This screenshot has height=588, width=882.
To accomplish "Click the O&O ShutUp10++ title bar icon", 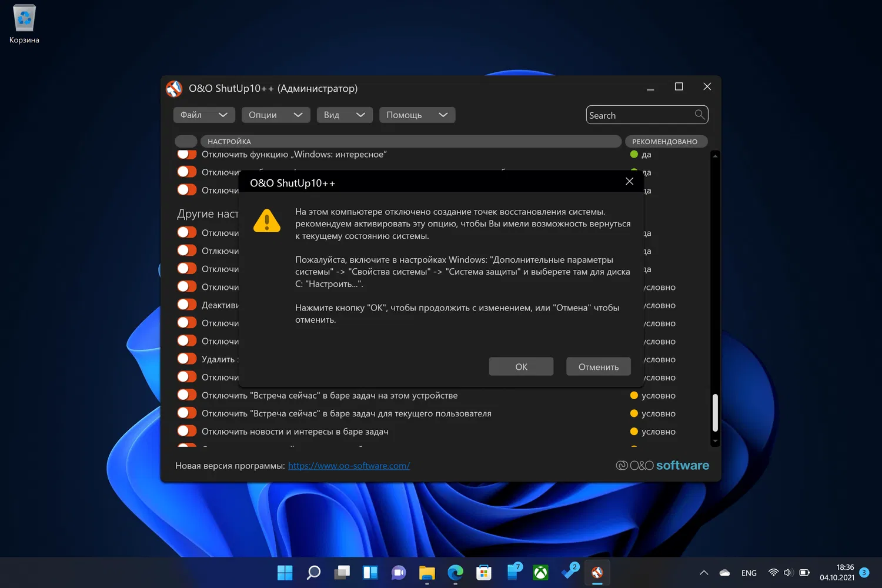I will point(174,89).
